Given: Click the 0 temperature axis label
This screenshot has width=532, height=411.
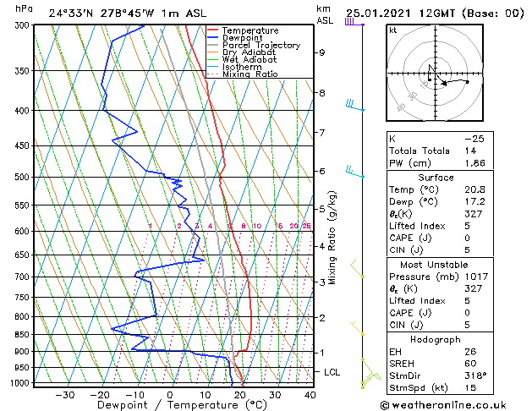Looking at the screenshot, I should coord(170,395).
